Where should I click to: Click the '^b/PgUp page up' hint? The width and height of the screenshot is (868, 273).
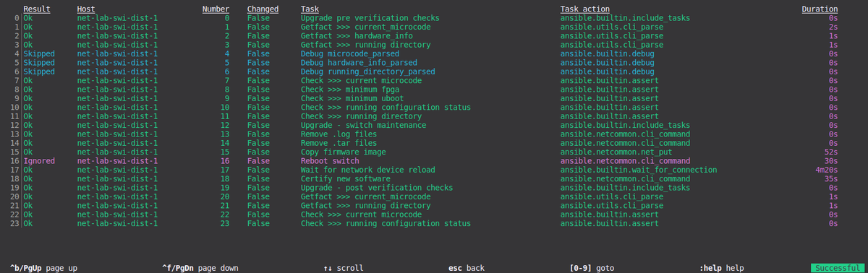(43, 268)
